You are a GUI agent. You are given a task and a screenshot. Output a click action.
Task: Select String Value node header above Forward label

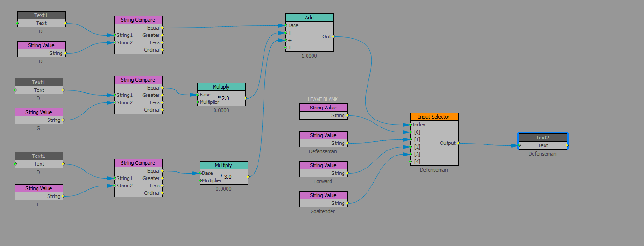(323, 165)
